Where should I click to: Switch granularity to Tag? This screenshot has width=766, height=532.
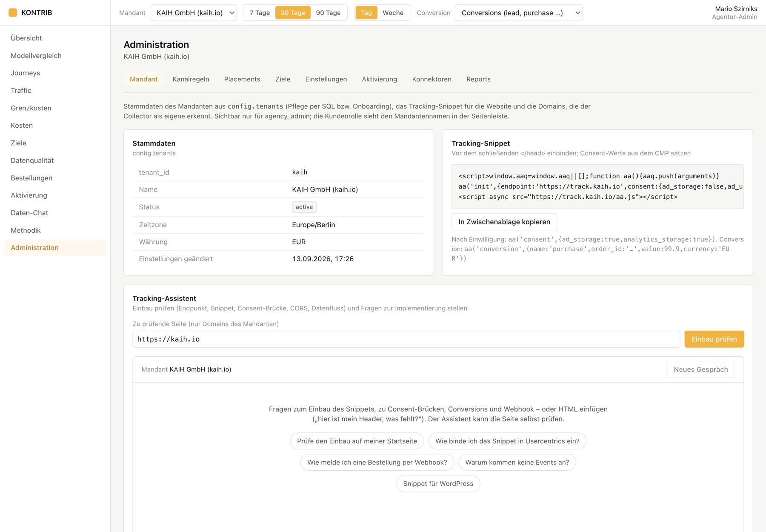pos(366,13)
